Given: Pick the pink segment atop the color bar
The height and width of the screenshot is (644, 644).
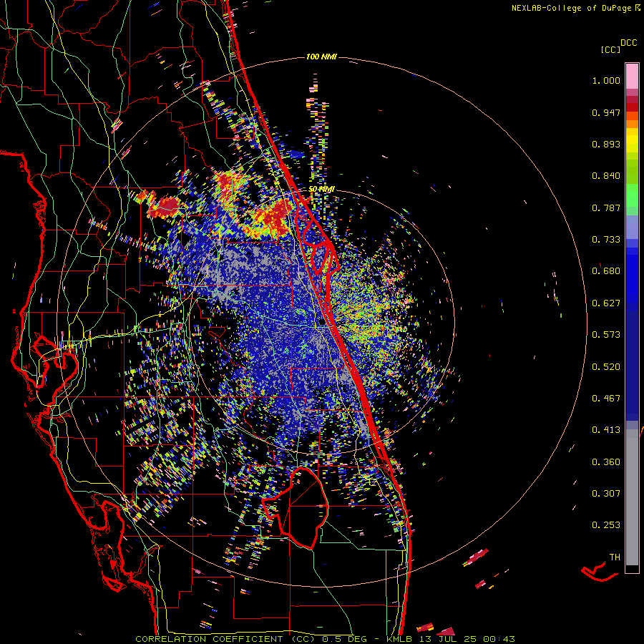Looking at the screenshot, I should [x=632, y=76].
